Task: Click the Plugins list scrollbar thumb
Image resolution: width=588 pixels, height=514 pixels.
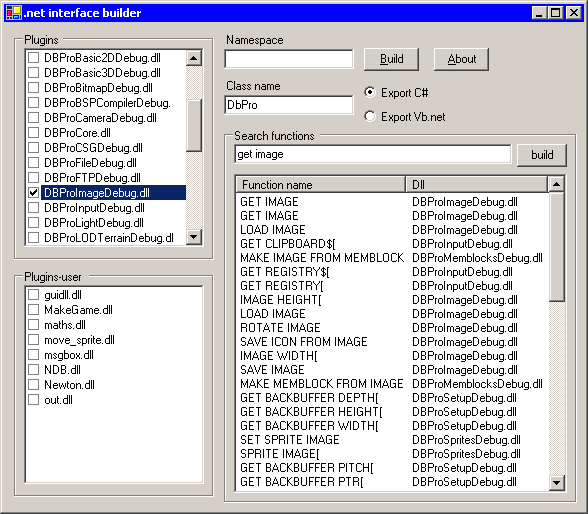Action: 194,126
